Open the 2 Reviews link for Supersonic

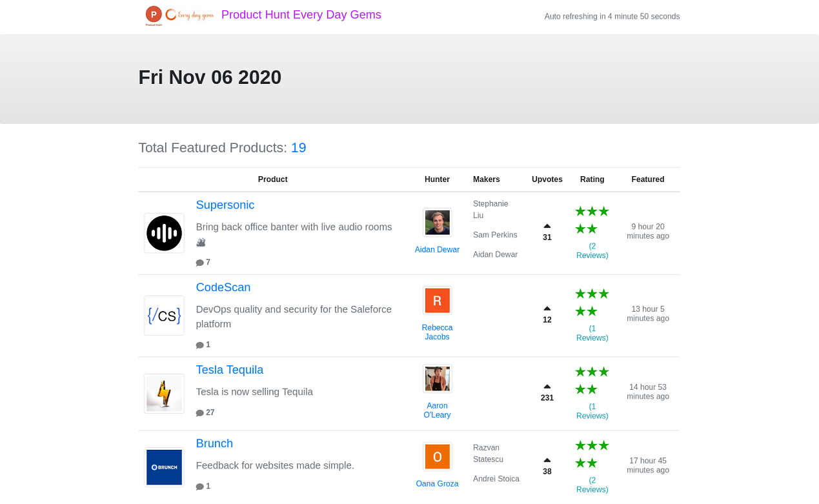coord(592,250)
